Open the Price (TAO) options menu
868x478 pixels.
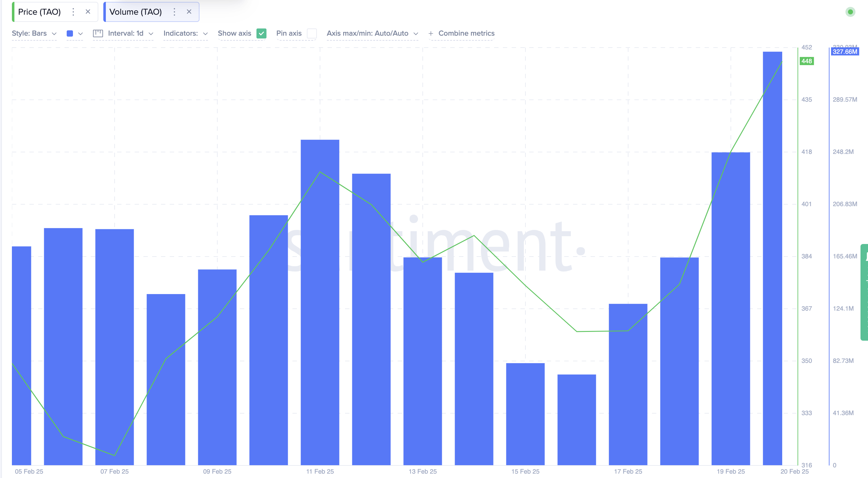point(74,11)
